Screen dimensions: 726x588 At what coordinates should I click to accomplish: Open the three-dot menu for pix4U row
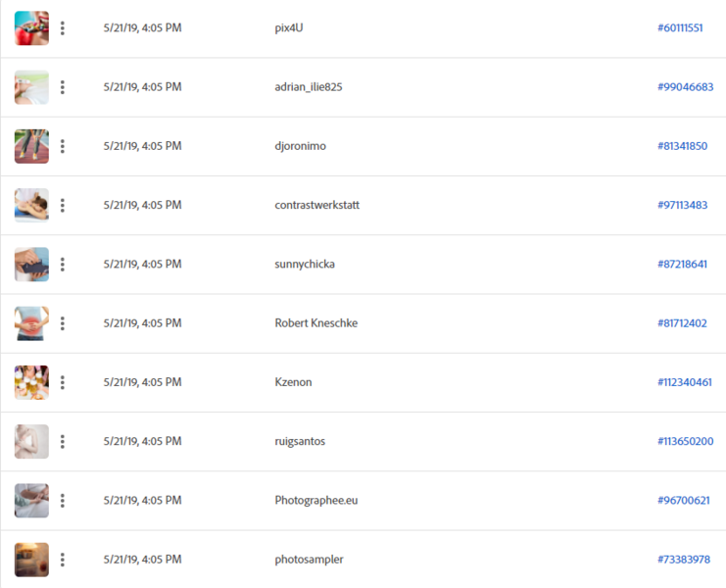pos(63,28)
